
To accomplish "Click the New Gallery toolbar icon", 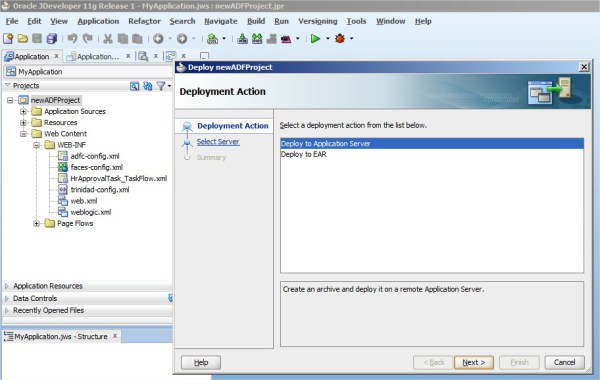I will (x=8, y=39).
